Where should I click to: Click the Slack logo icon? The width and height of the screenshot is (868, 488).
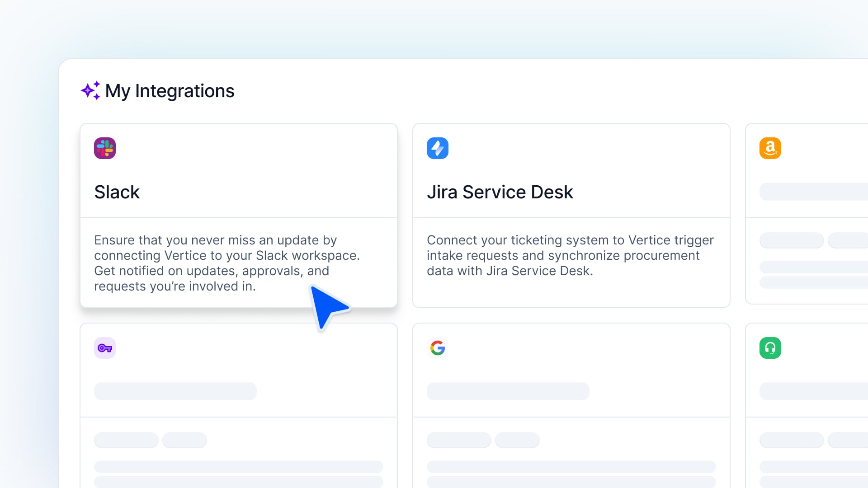[x=105, y=148]
